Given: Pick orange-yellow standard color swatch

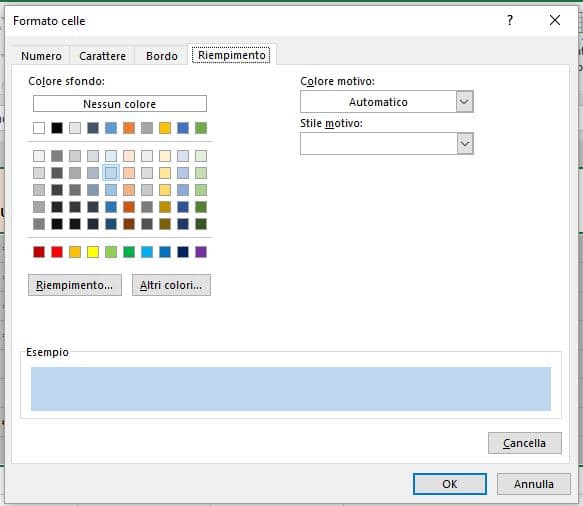Looking at the screenshot, I should 75,252.
